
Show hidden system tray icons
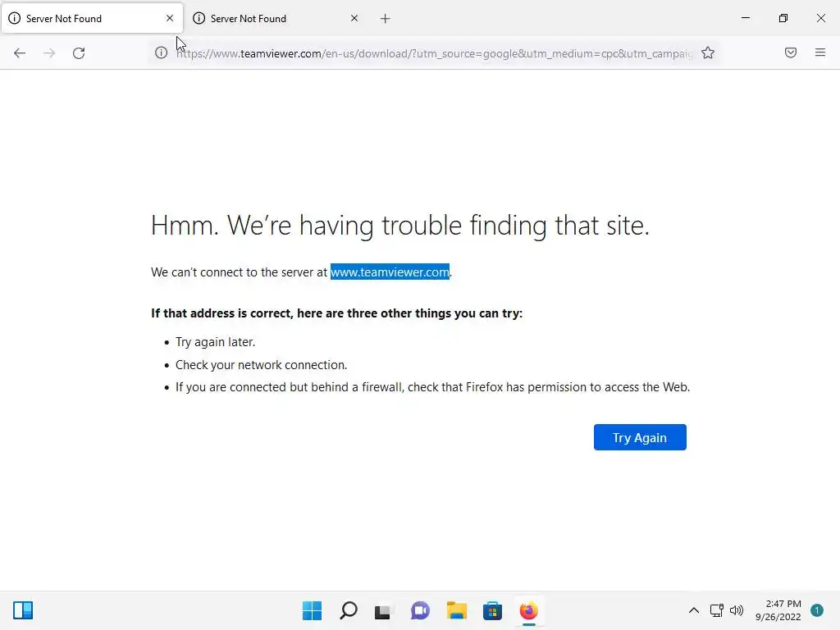click(694, 610)
